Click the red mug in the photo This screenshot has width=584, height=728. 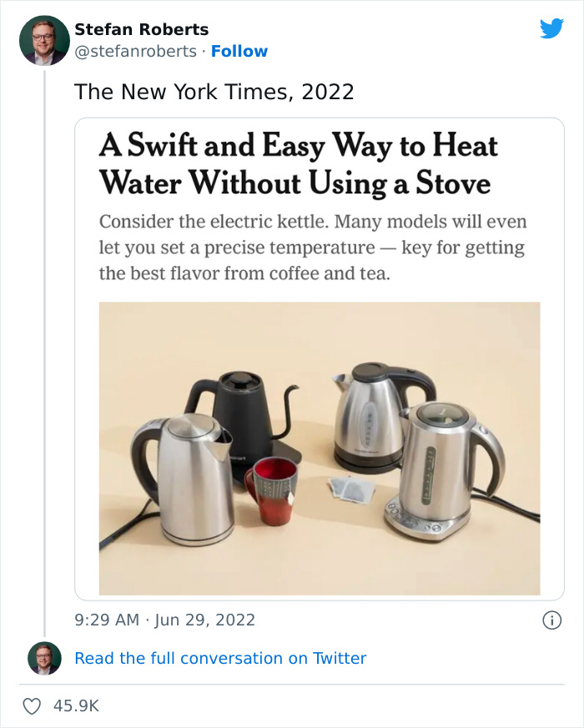pos(270,490)
